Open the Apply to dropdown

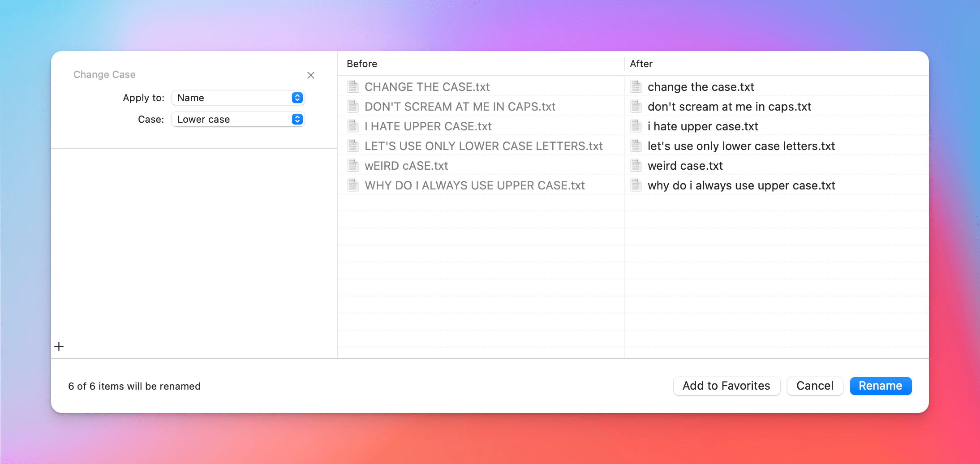tap(238, 98)
